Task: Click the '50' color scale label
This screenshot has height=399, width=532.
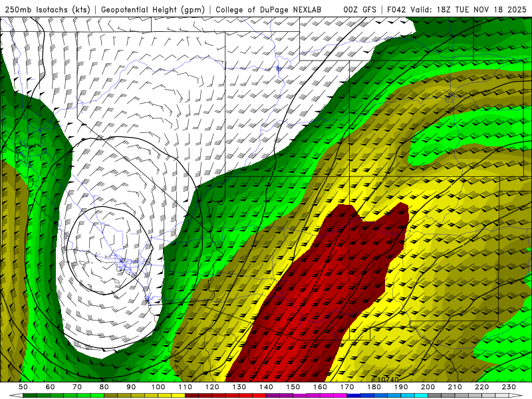Action: tap(23, 387)
